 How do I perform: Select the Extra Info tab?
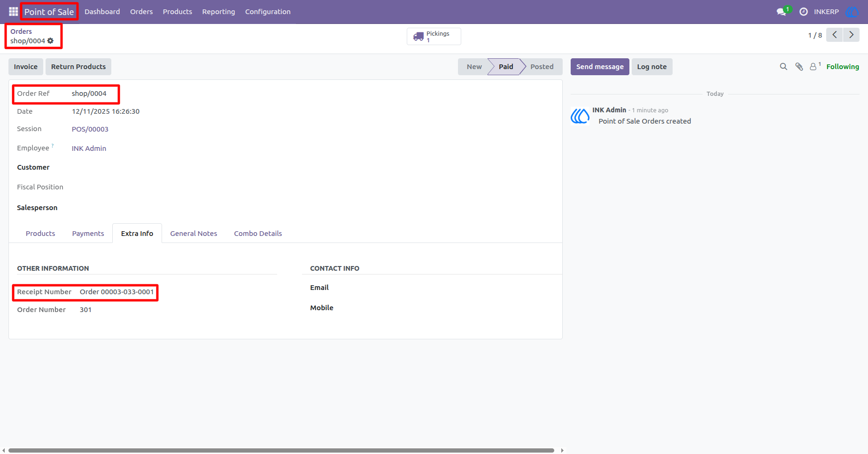pyautogui.click(x=137, y=234)
